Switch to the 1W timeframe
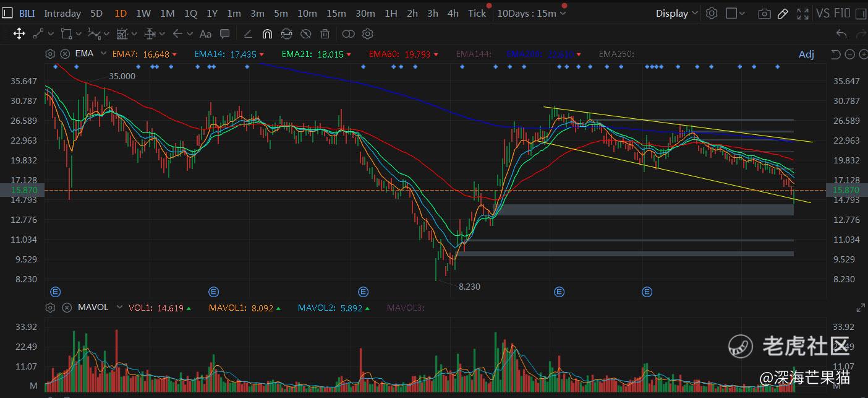868x398 pixels. (143, 13)
